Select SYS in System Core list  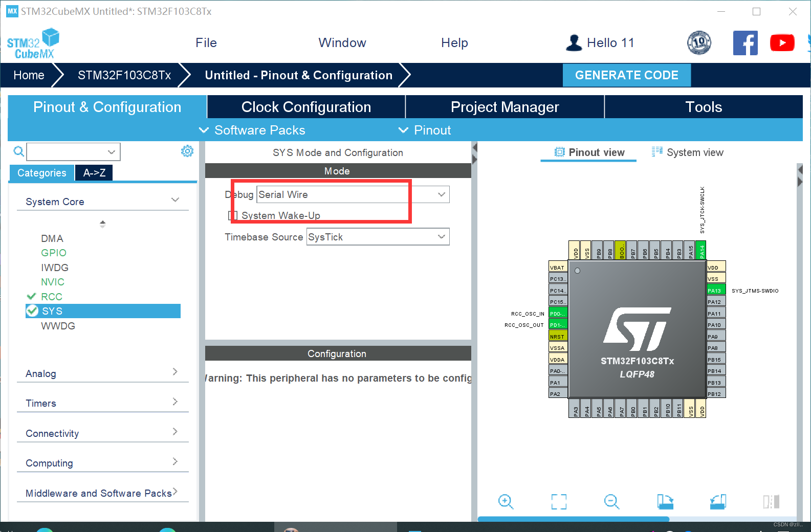point(103,311)
